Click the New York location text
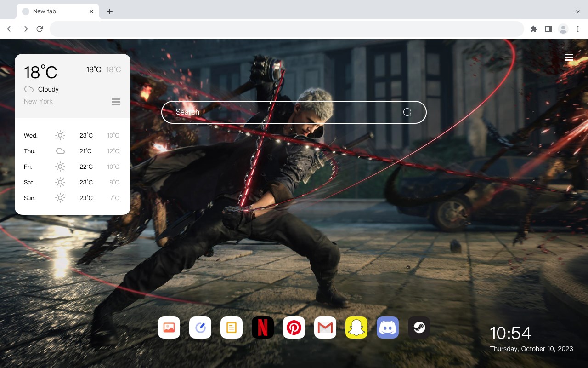Screen dimensions: 588x368 [38, 101]
